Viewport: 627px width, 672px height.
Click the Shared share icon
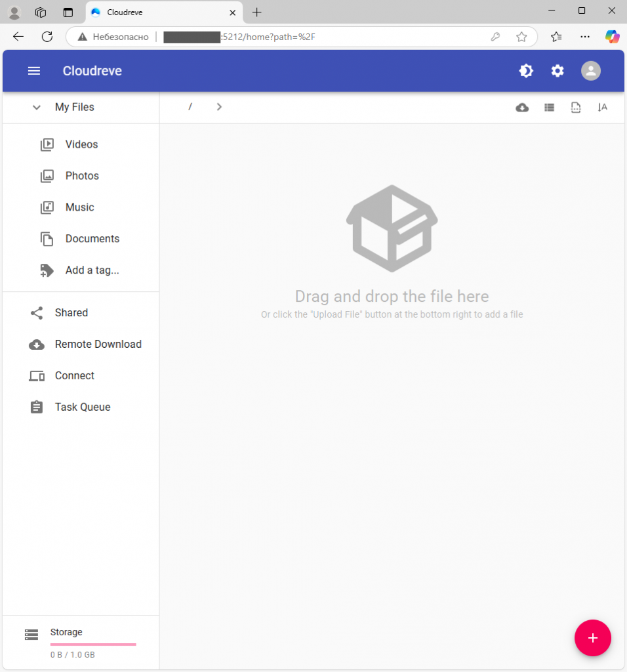37,313
